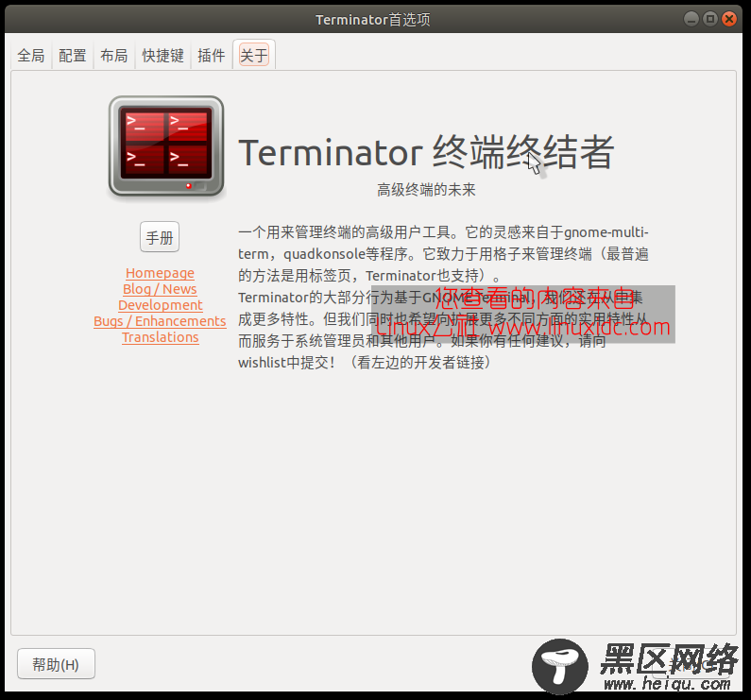Visit the Development link
This screenshot has height=700, width=751.
click(160, 305)
